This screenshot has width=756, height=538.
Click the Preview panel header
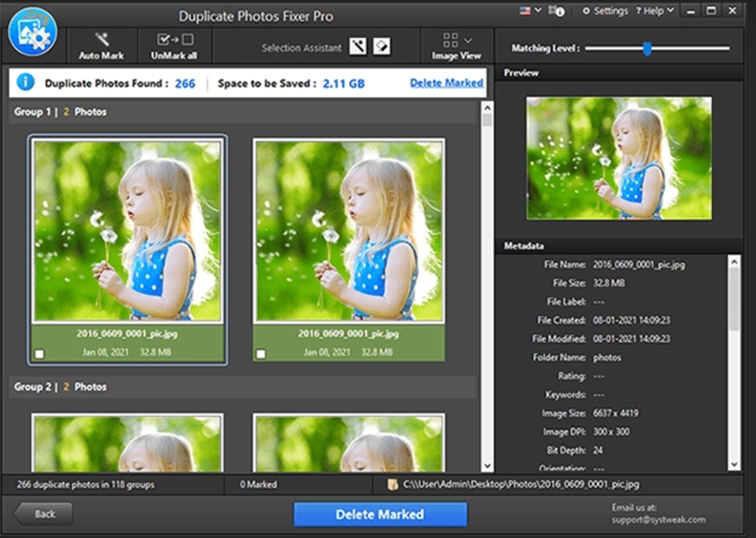(x=619, y=73)
